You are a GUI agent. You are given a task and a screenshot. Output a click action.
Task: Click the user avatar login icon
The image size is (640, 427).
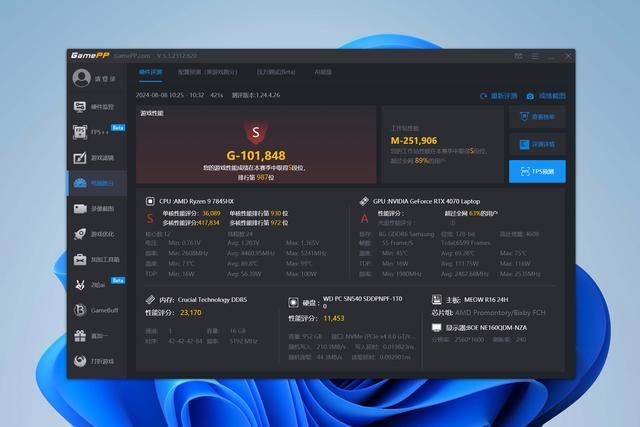(80, 78)
